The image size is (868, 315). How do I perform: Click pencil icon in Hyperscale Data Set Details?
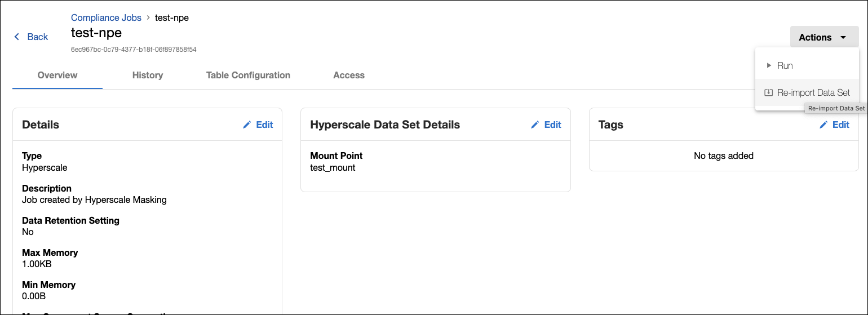[x=535, y=125]
